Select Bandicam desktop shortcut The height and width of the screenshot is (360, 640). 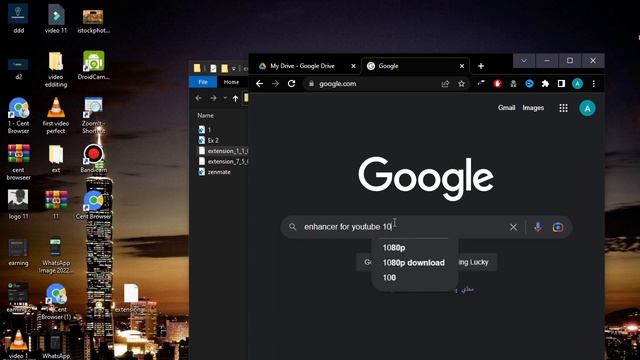click(93, 158)
